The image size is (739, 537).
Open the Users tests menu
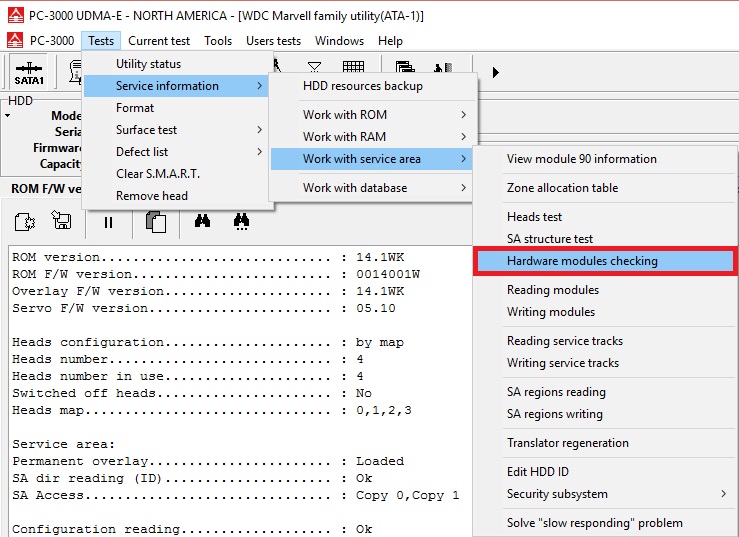point(273,41)
